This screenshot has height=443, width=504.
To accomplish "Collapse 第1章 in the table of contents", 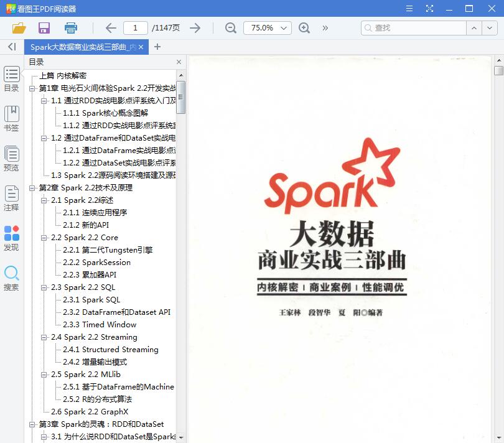I will pyautogui.click(x=33, y=88).
